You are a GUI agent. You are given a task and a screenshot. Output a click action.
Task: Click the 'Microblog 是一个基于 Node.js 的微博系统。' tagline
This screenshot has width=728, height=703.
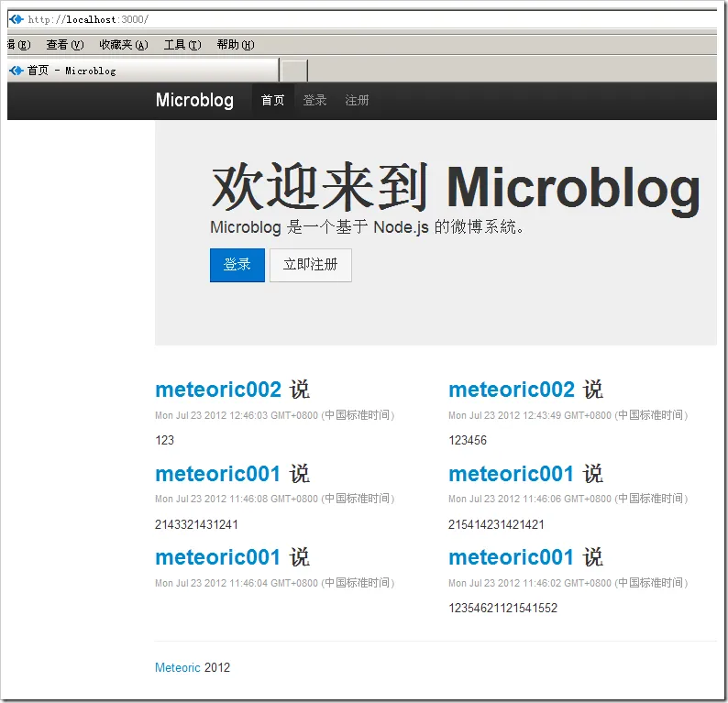(367, 227)
